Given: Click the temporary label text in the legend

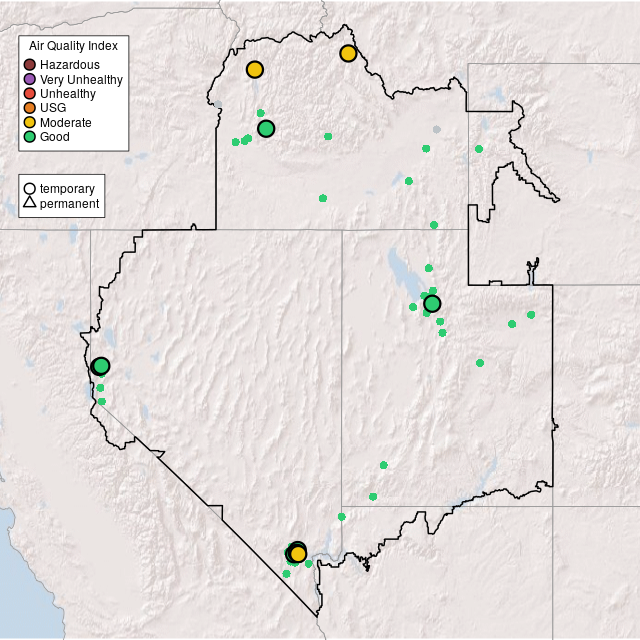Looking at the screenshot, I should click(67, 188).
